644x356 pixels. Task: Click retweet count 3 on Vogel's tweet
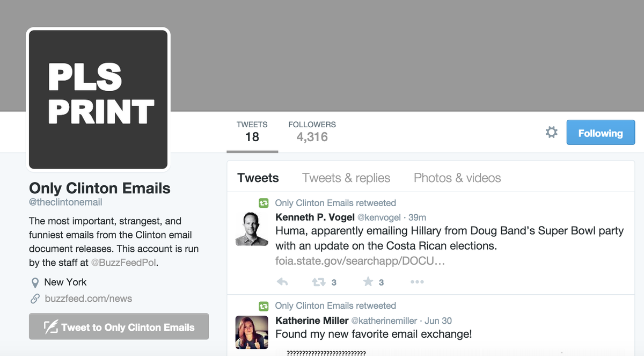[x=334, y=282]
